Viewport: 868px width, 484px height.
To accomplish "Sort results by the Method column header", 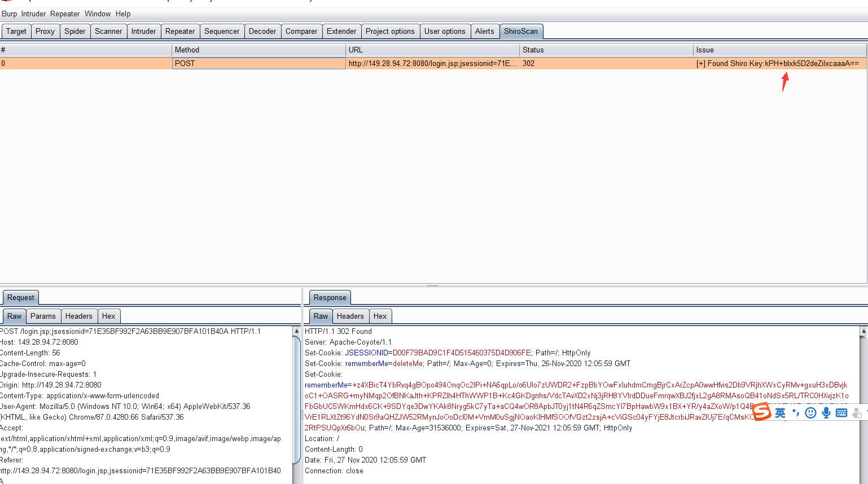I will tap(258, 50).
